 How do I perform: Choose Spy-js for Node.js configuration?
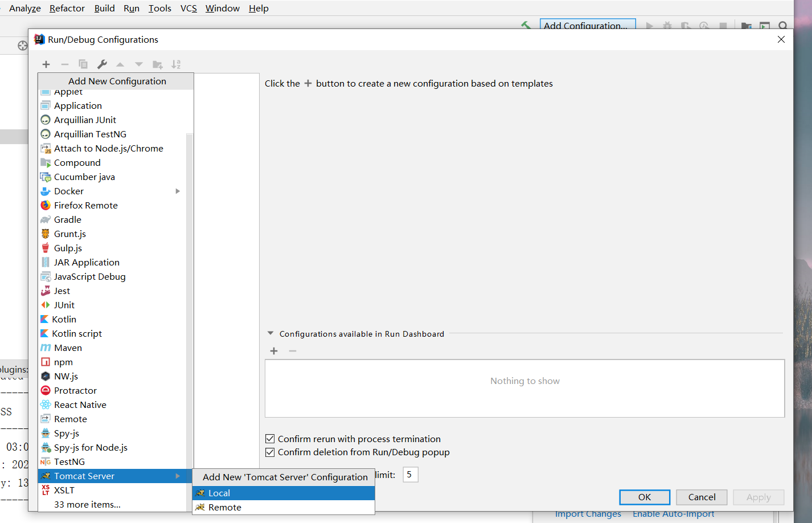(x=112, y=447)
